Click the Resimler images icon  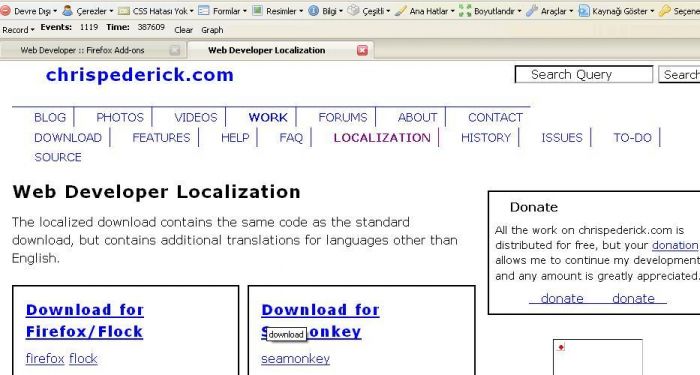click(258, 10)
